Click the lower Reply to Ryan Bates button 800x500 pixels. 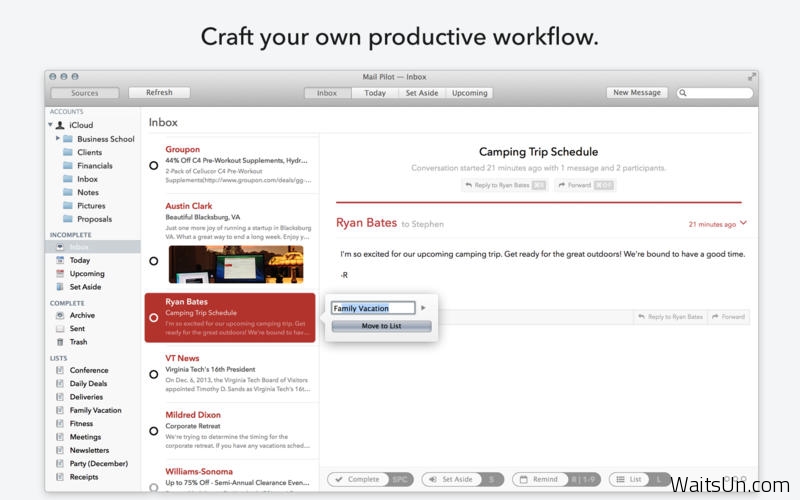[x=670, y=317]
